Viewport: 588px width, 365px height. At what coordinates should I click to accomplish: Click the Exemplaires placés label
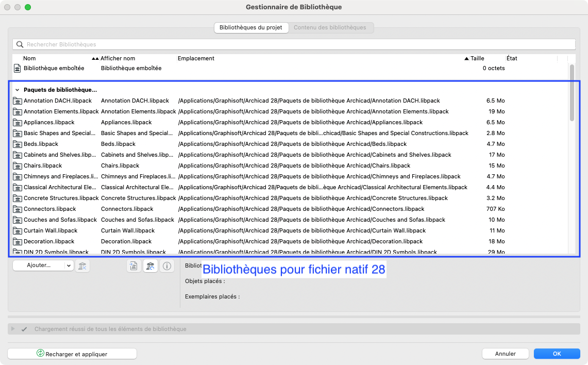[212, 297]
